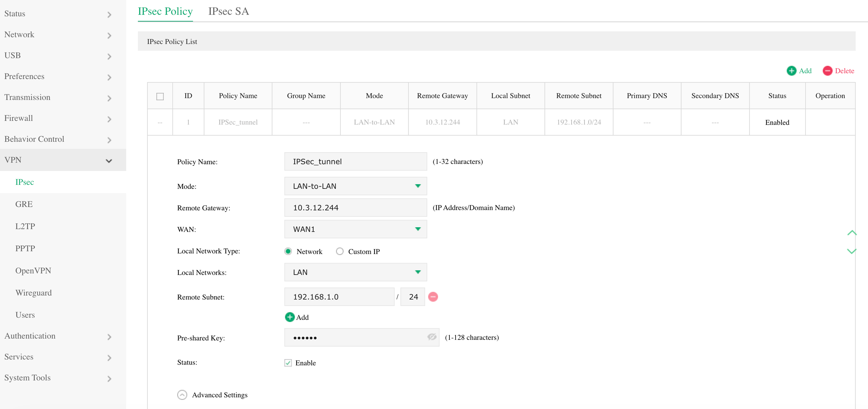The image size is (868, 409).
Task: Click the Status column header
Action: [x=777, y=96]
